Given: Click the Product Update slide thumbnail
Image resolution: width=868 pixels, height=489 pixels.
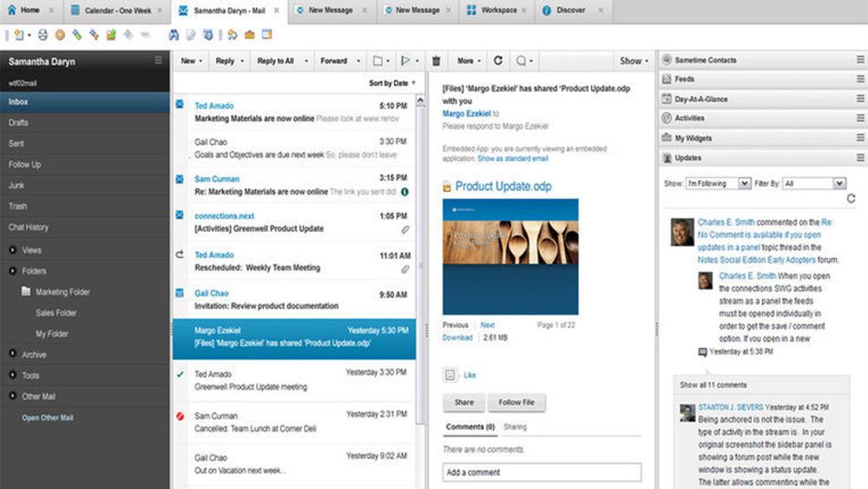Looking at the screenshot, I should [x=510, y=257].
